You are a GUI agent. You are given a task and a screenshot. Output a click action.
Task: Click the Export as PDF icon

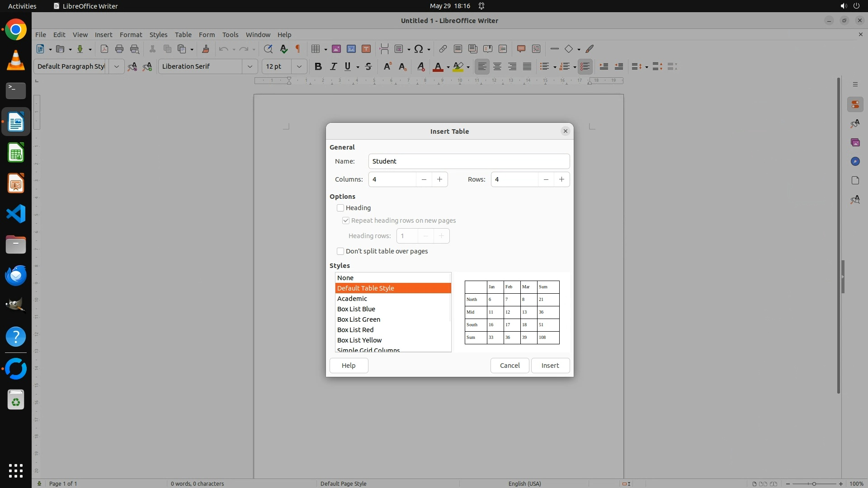tap(104, 49)
